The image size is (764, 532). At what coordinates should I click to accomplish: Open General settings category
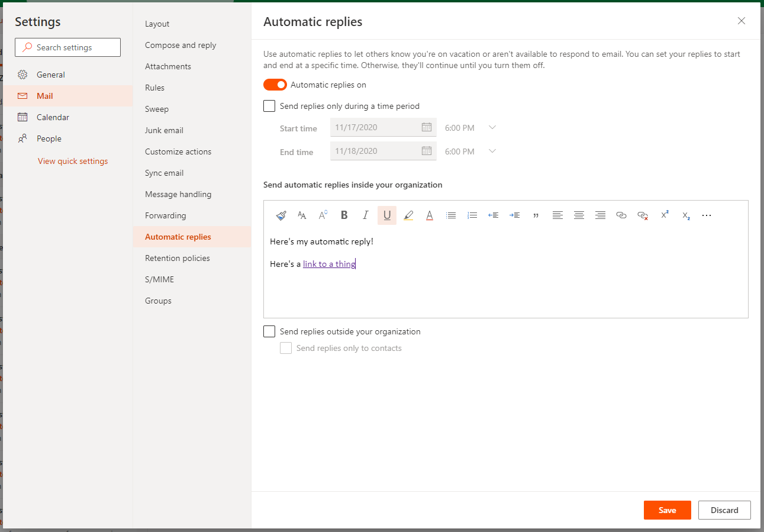pyautogui.click(x=68, y=75)
